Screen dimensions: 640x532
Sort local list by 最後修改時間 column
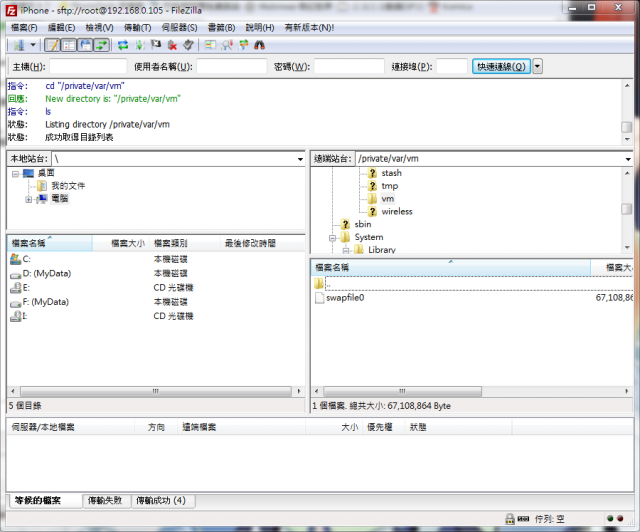[x=262, y=243]
